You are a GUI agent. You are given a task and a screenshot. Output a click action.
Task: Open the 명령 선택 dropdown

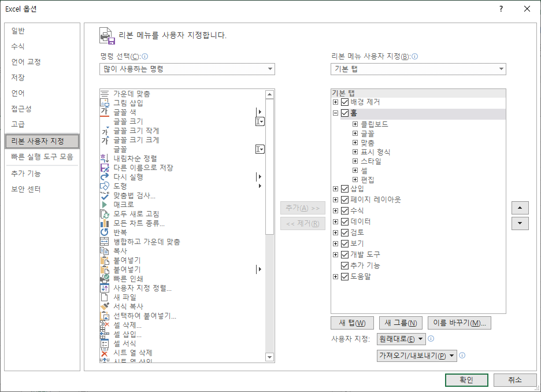187,69
